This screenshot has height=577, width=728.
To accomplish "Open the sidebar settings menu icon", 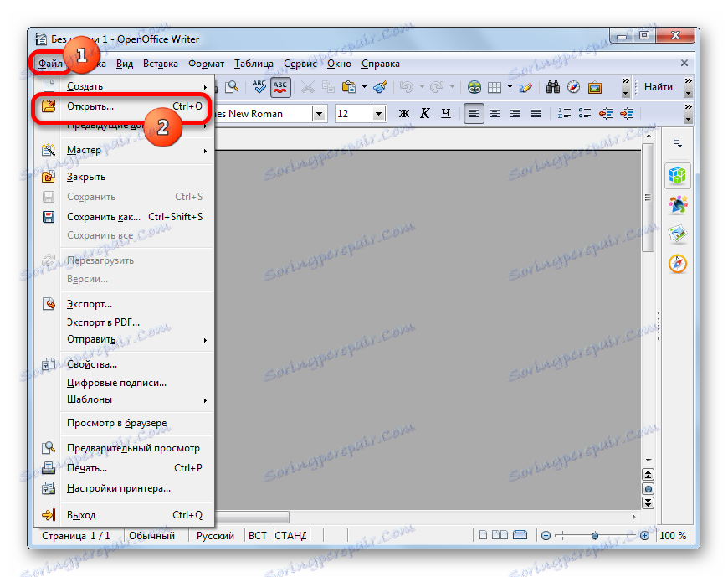I will [678, 144].
